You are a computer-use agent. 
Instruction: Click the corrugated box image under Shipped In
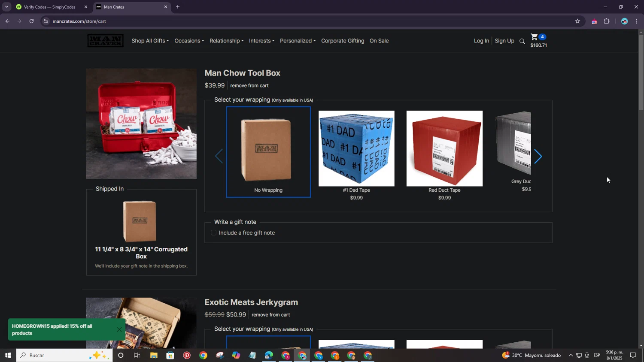[140, 221]
